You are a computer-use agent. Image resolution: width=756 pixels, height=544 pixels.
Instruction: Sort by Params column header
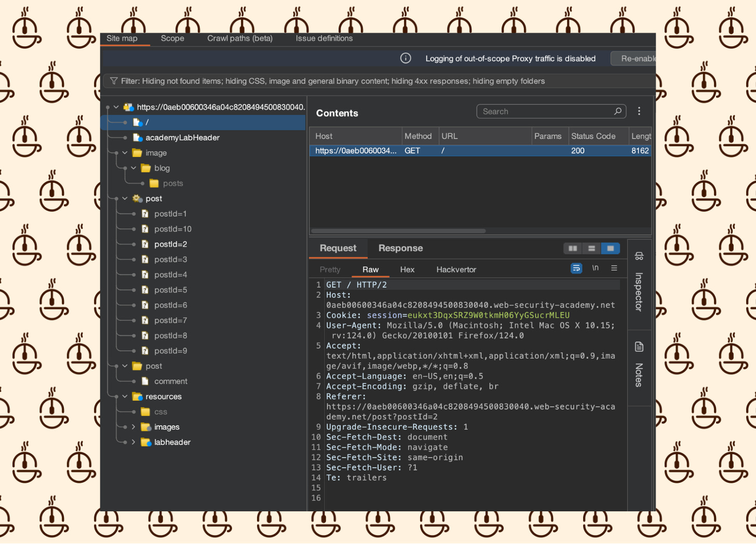click(550, 136)
